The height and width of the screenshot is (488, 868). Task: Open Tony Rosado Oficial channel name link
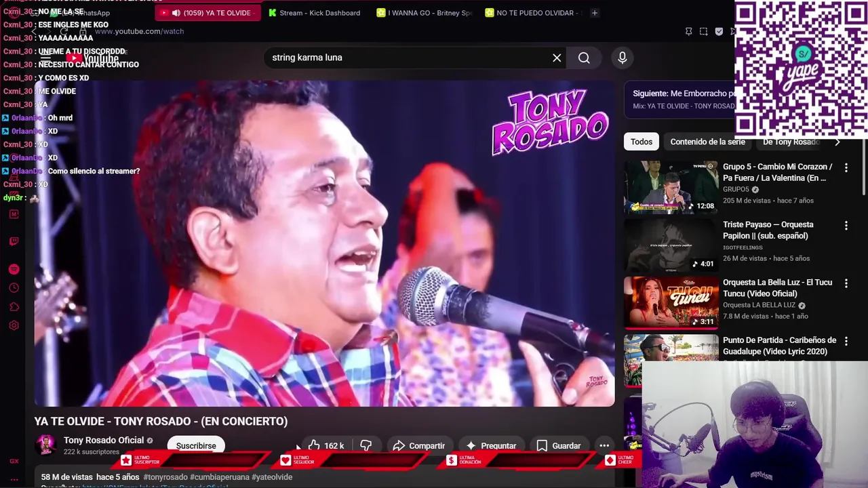coord(104,441)
